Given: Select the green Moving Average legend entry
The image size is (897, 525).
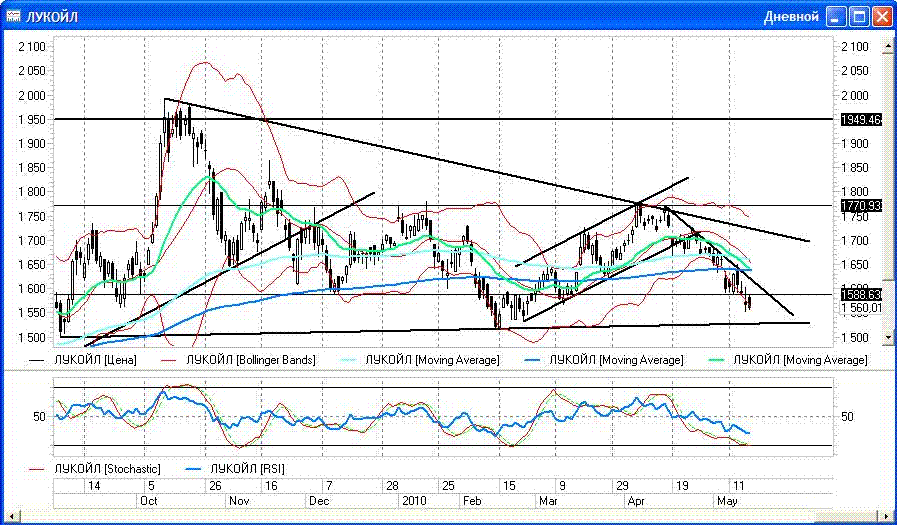Looking at the screenshot, I should [x=788, y=360].
